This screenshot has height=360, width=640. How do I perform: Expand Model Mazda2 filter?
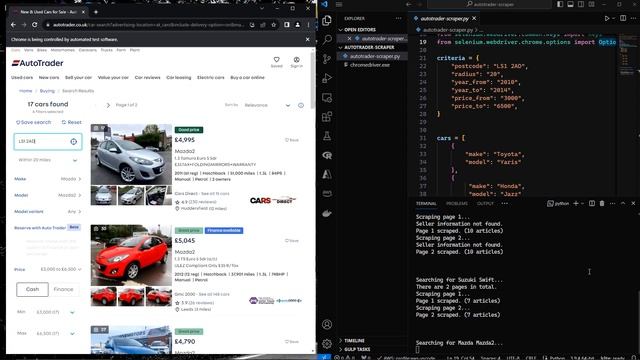click(x=48, y=195)
